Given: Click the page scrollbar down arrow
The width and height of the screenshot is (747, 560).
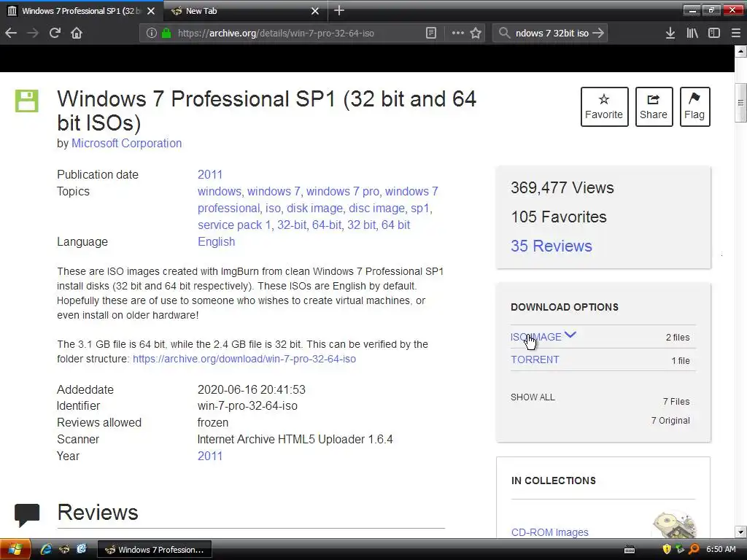Looking at the screenshot, I should tap(740, 532).
